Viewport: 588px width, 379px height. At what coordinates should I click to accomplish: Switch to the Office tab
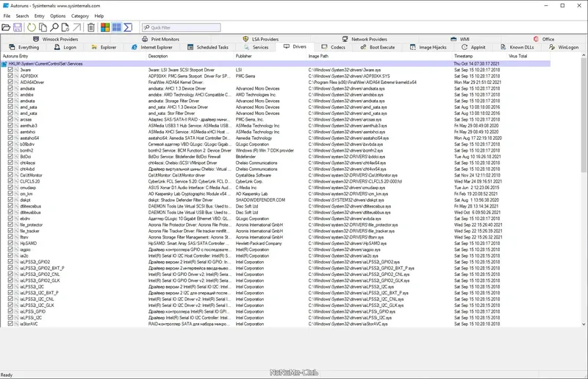point(544,39)
